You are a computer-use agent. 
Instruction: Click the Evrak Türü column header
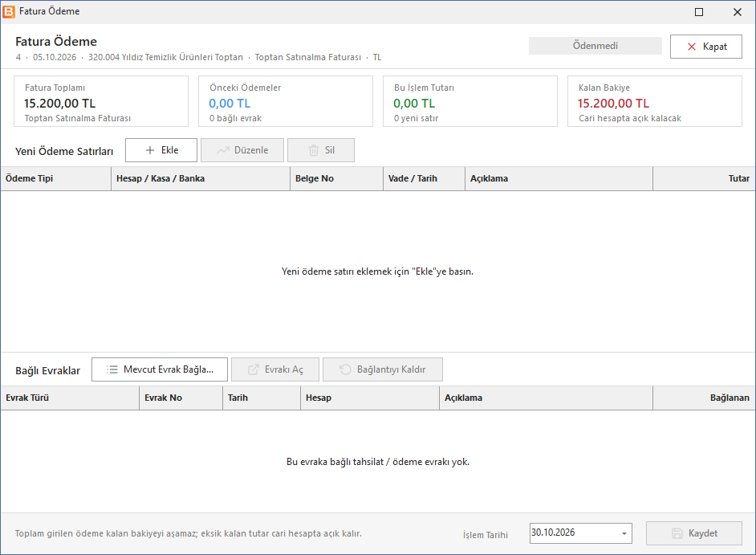pyautogui.click(x=70, y=398)
